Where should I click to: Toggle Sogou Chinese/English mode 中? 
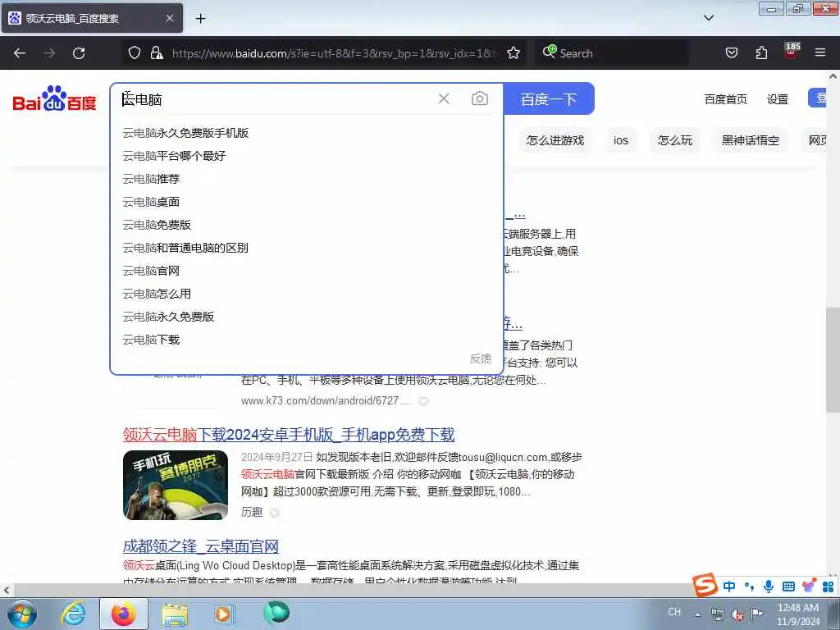[729, 586]
